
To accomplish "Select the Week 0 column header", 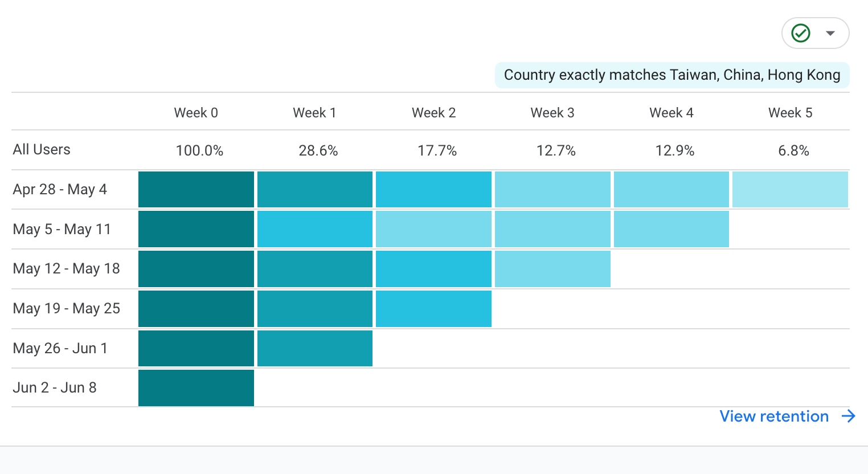I will coord(196,113).
